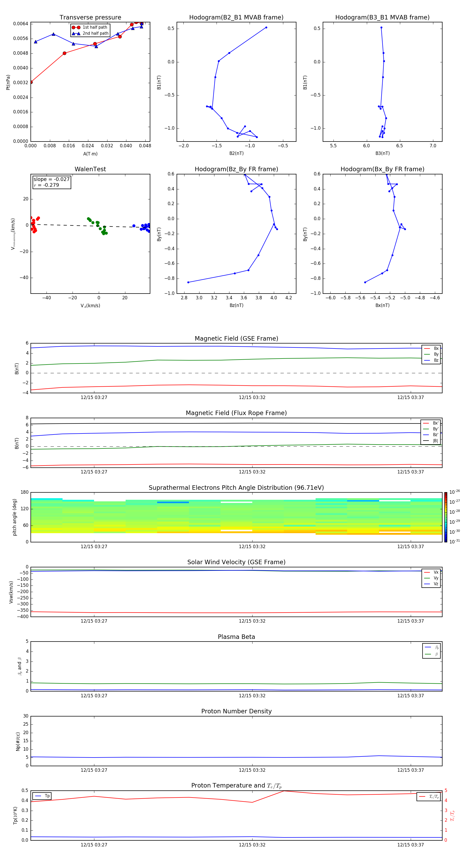Select the Vy entry in velocity legend

[x=431, y=578]
